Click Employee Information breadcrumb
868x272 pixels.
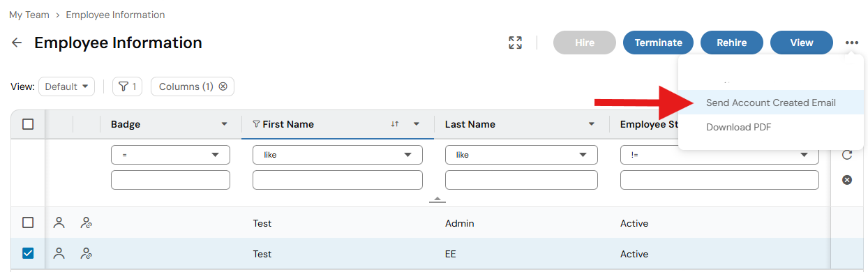(115, 15)
